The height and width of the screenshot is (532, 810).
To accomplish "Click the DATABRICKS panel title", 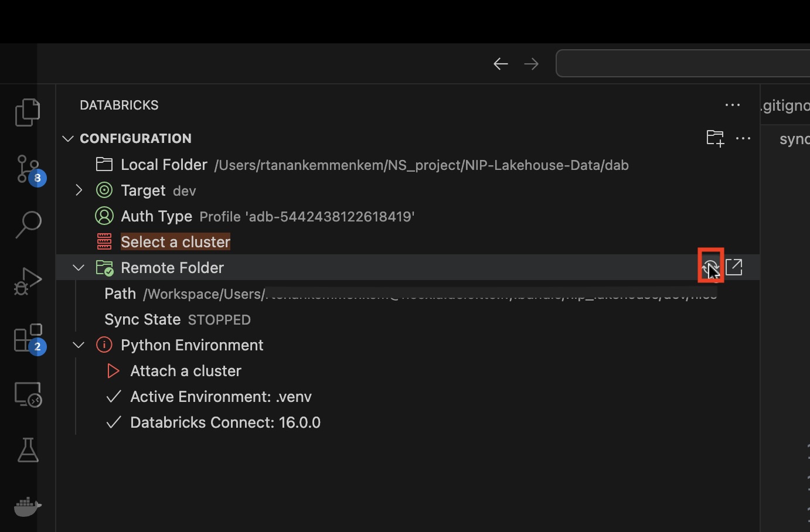I will [119, 105].
